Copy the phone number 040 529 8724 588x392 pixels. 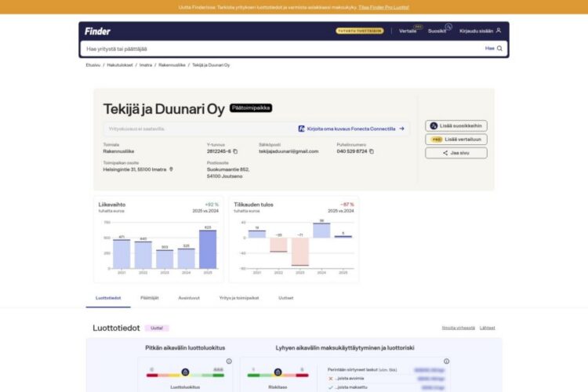[372, 151]
